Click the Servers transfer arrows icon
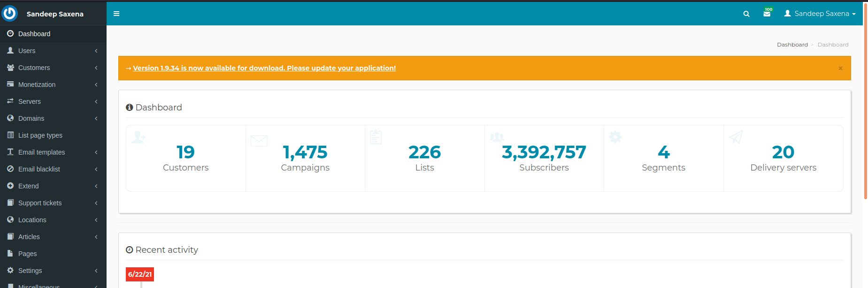Screen dimensions: 868x288 [x=10, y=101]
